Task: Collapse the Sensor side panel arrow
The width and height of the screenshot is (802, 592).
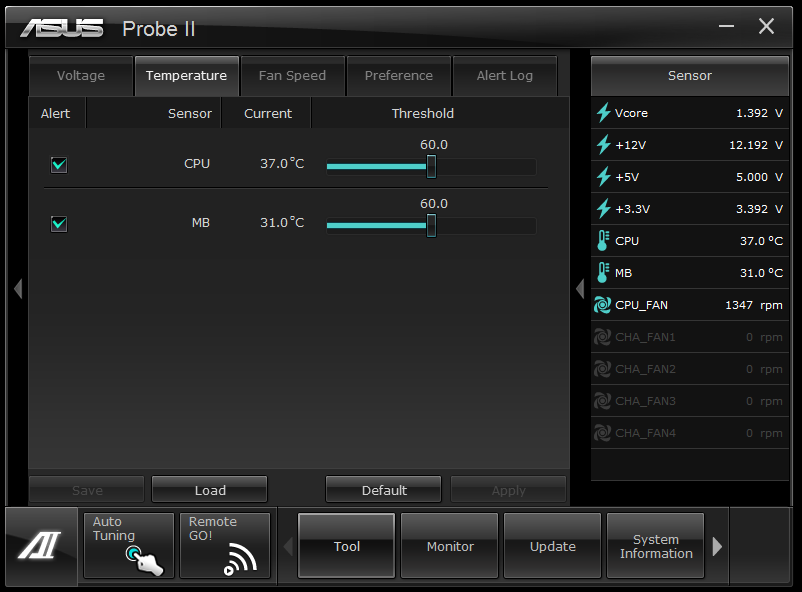Action: 580,289
